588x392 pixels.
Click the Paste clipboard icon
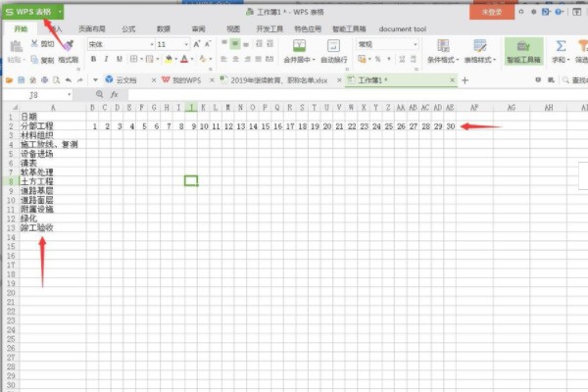(16, 46)
